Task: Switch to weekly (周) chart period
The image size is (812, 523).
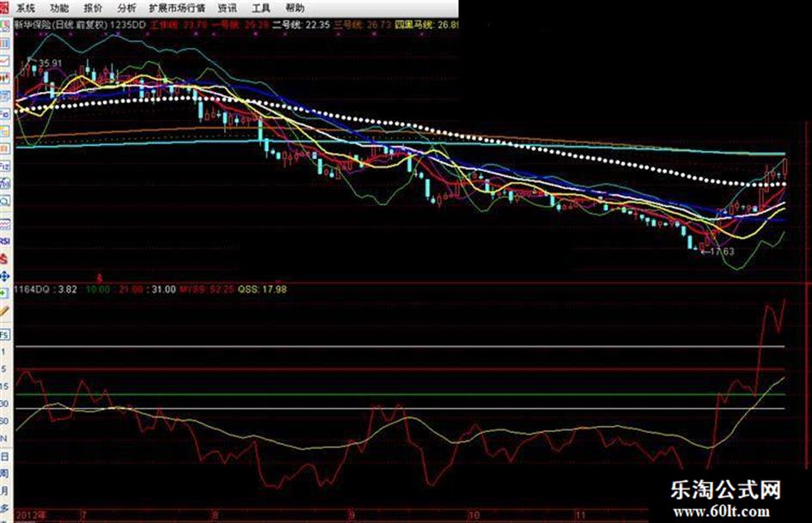Action: [4, 473]
